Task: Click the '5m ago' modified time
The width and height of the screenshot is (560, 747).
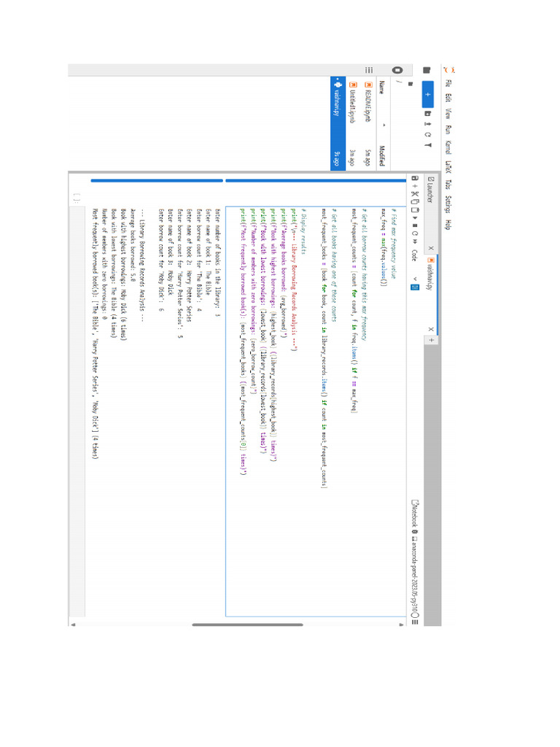Action: pyautogui.click(x=367, y=158)
